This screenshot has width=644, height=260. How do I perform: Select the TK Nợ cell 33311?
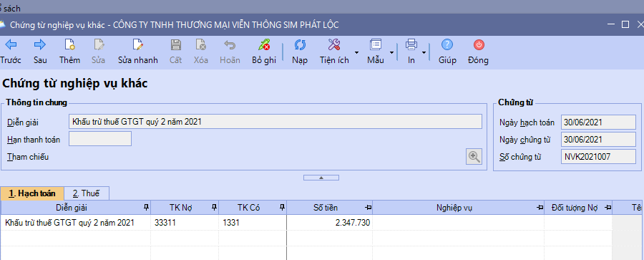coord(185,223)
